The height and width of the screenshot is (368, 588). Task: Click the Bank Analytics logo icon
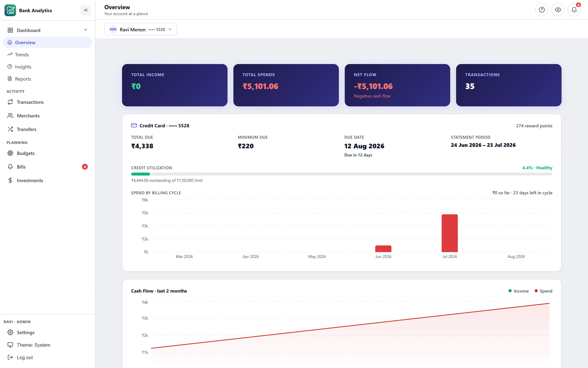tap(10, 10)
